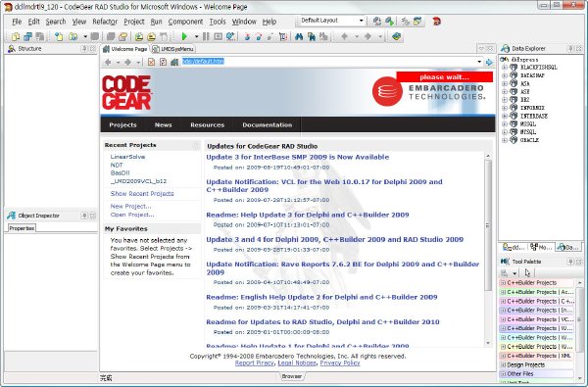Click the browser Forward arrow on Welcome Page
The height and width of the screenshot is (387, 588).
(x=127, y=62)
